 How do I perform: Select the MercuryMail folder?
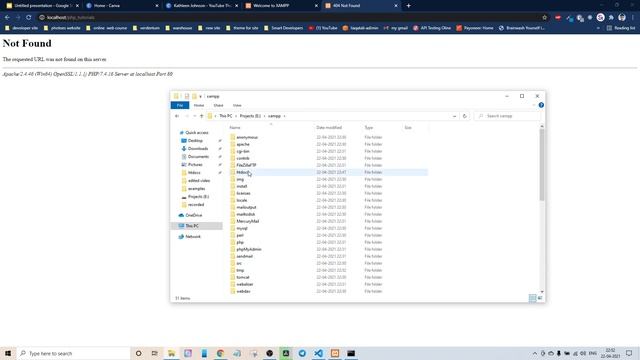[x=247, y=221]
